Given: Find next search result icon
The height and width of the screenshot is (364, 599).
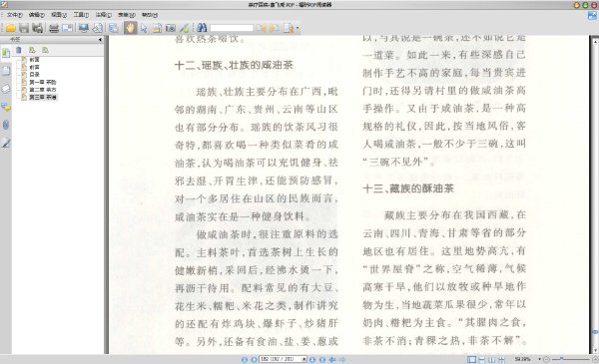Looking at the screenshot, I should point(275,28).
